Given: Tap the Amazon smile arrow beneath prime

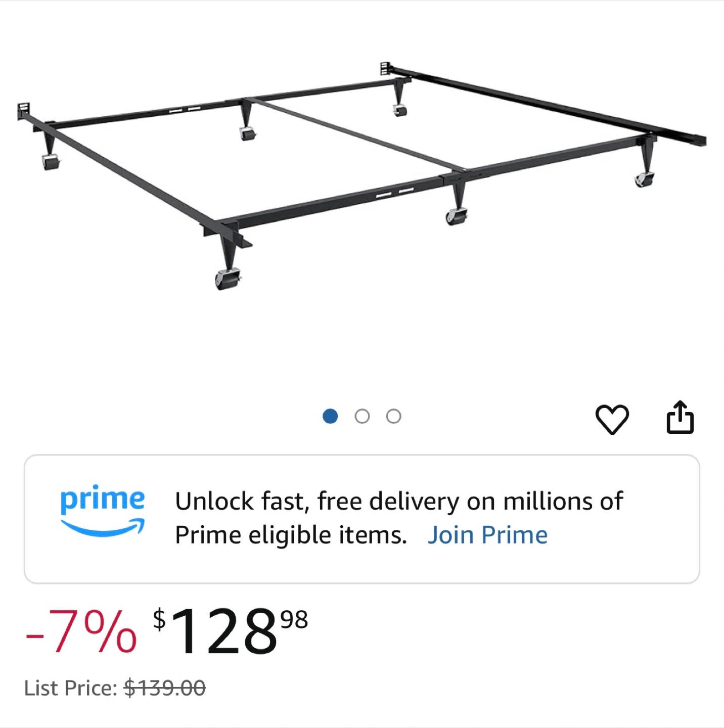Looking at the screenshot, I should click(103, 527).
